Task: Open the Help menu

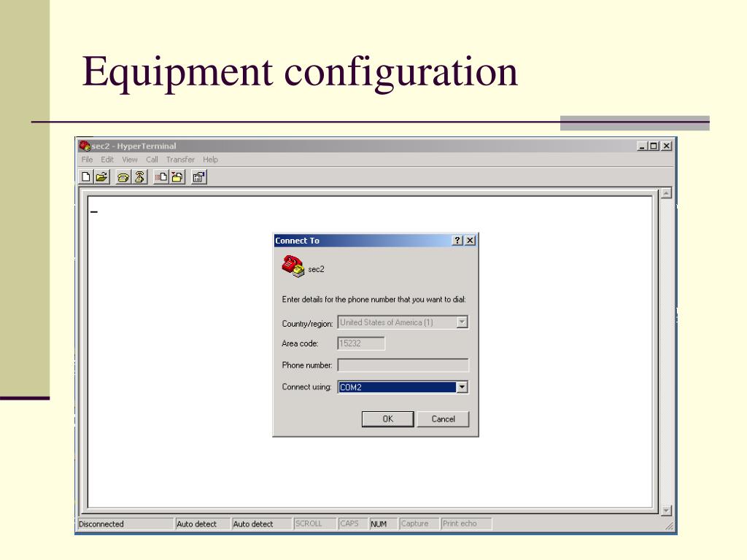Action: point(210,160)
